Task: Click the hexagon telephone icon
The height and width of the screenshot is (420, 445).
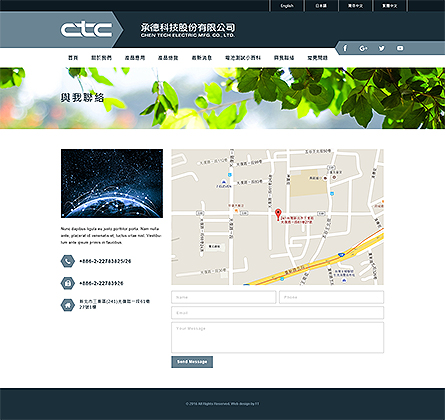Action: (x=68, y=261)
